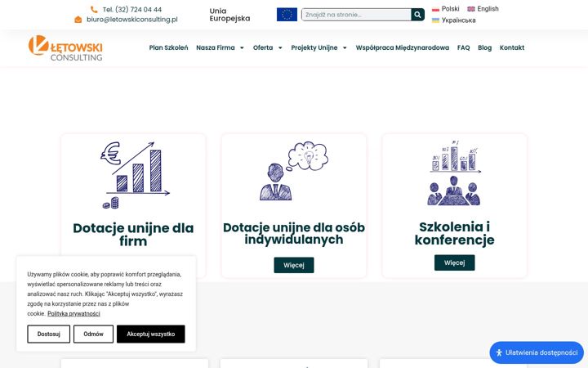
Task: Click the Dotacje unijne dla firm heading
Action: click(133, 235)
